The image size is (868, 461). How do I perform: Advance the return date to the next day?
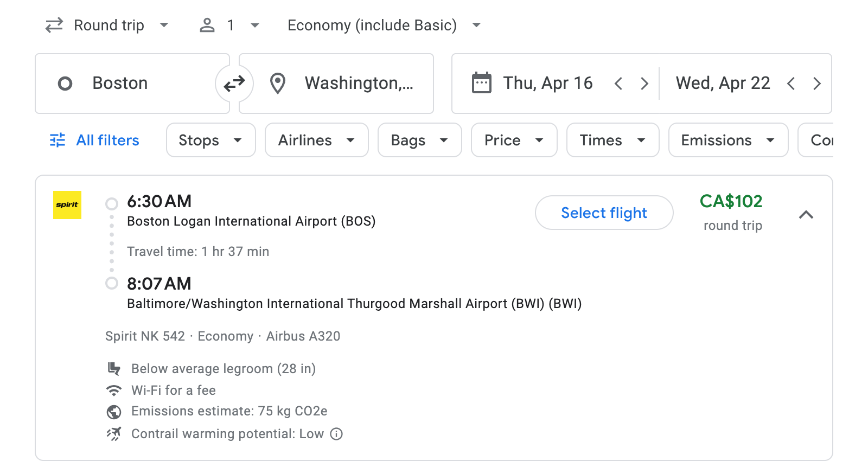click(x=817, y=83)
